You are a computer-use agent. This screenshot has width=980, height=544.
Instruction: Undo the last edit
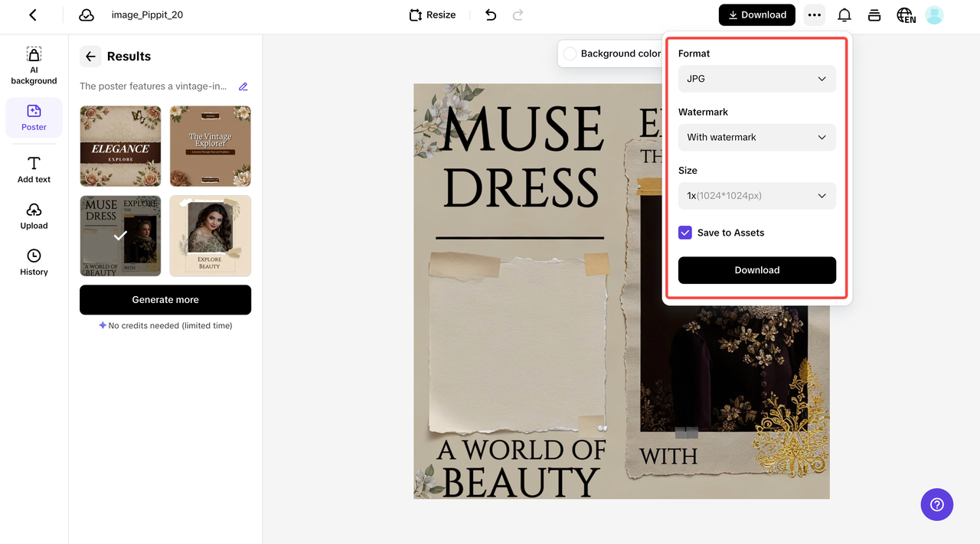pyautogui.click(x=491, y=15)
